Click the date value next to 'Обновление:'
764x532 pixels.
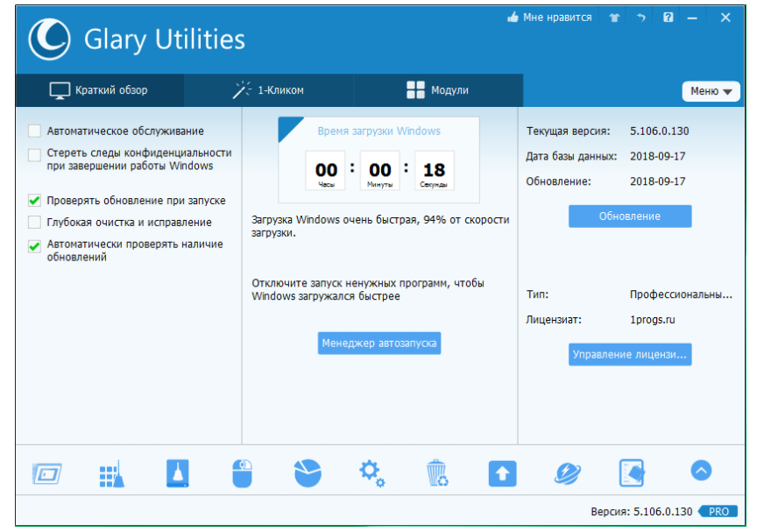[x=658, y=181]
